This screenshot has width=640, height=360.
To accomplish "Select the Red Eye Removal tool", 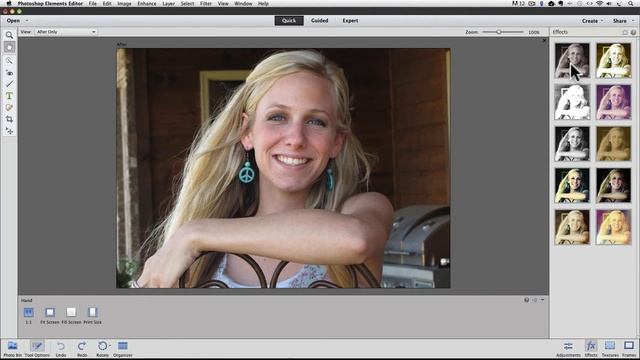I will point(9,73).
